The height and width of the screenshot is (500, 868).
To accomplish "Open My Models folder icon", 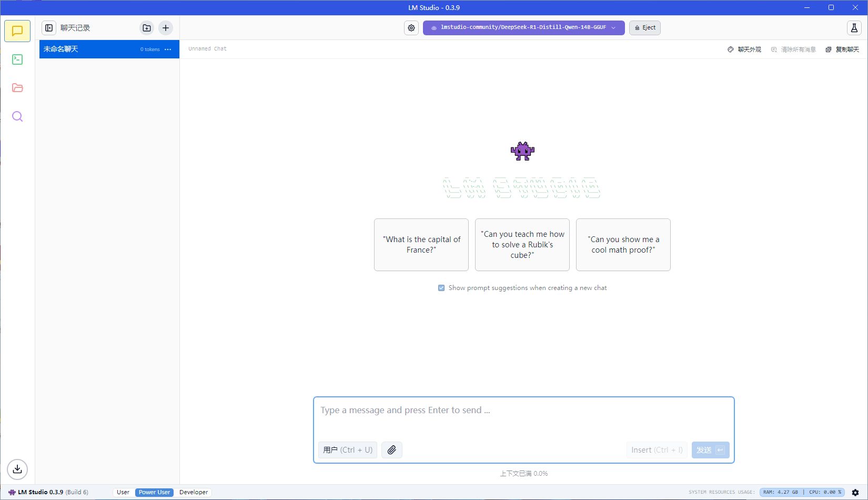I will pyautogui.click(x=17, y=88).
